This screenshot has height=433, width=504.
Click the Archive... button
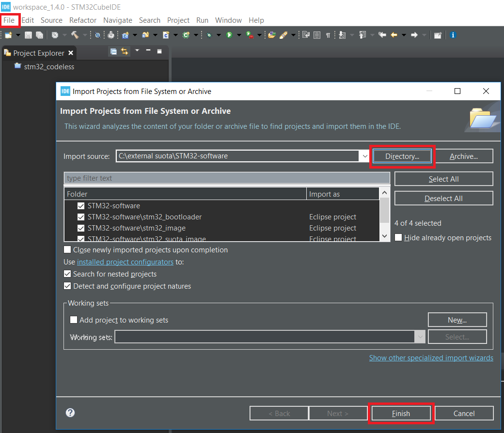point(464,156)
